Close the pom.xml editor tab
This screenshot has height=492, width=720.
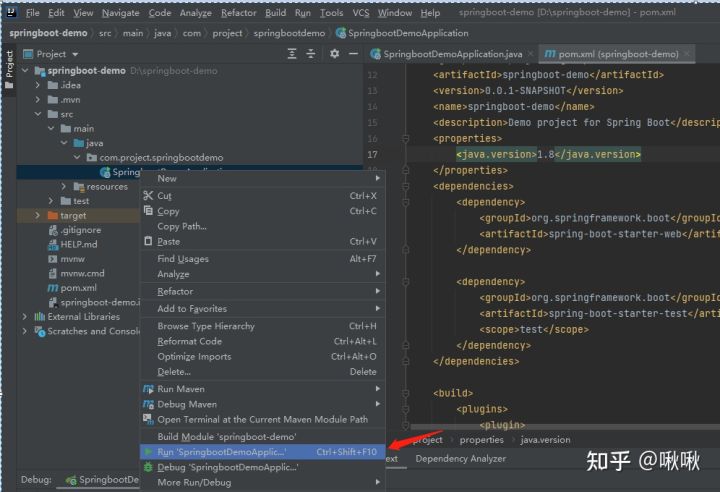[686, 54]
